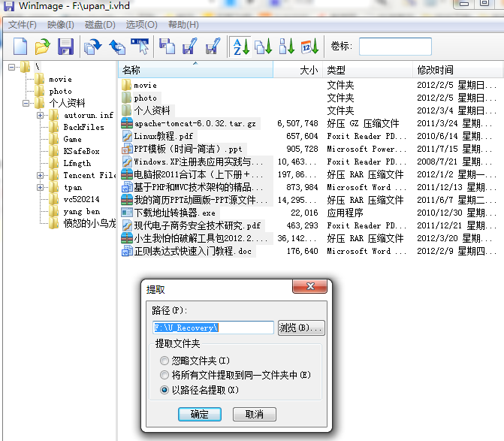Image resolution: width=504 pixels, height=441 pixels.
Task: Select Game folder in tree
Action: [x=72, y=139]
